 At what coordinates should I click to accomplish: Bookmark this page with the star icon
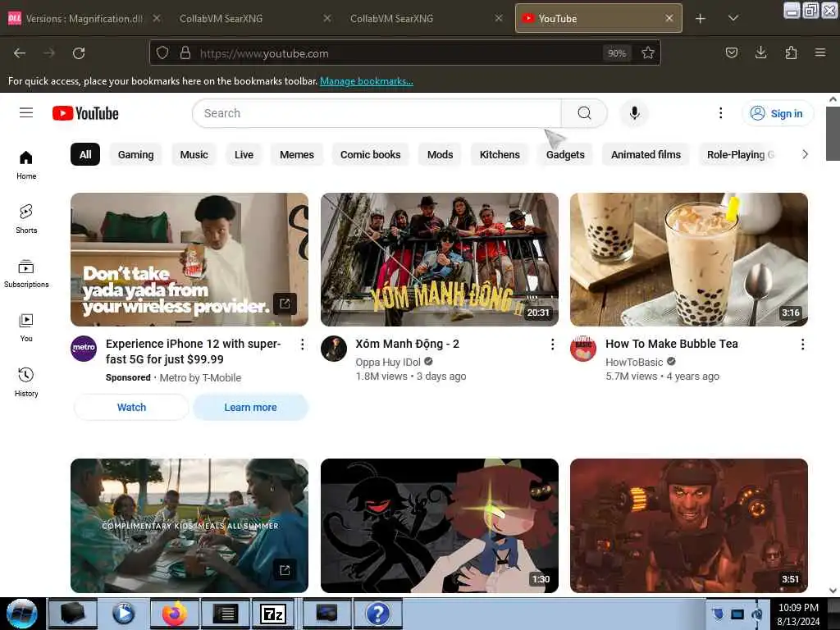(x=648, y=53)
